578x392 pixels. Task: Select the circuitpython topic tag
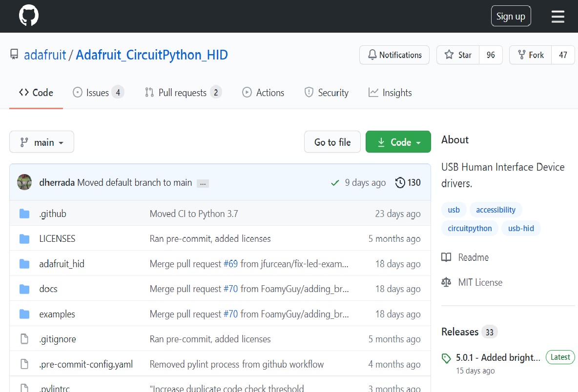coord(470,228)
